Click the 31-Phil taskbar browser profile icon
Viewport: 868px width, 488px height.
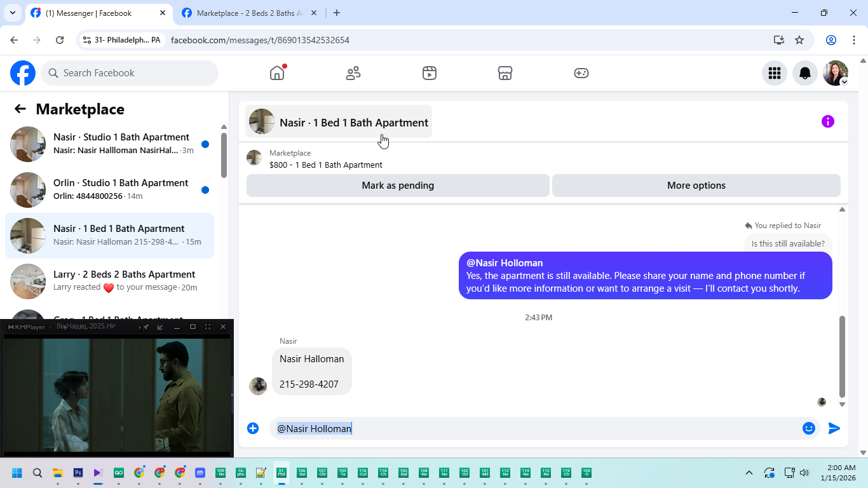281,473
